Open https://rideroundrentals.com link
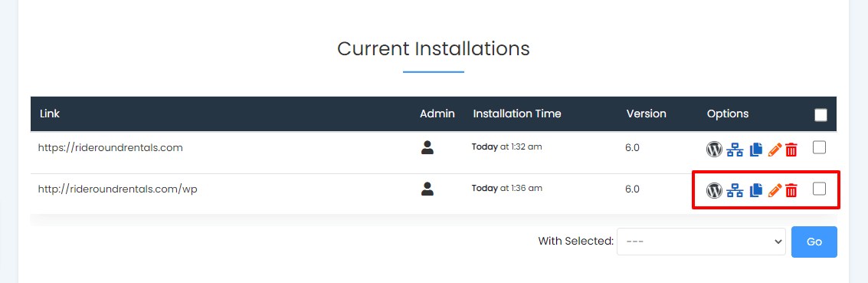 (110, 148)
